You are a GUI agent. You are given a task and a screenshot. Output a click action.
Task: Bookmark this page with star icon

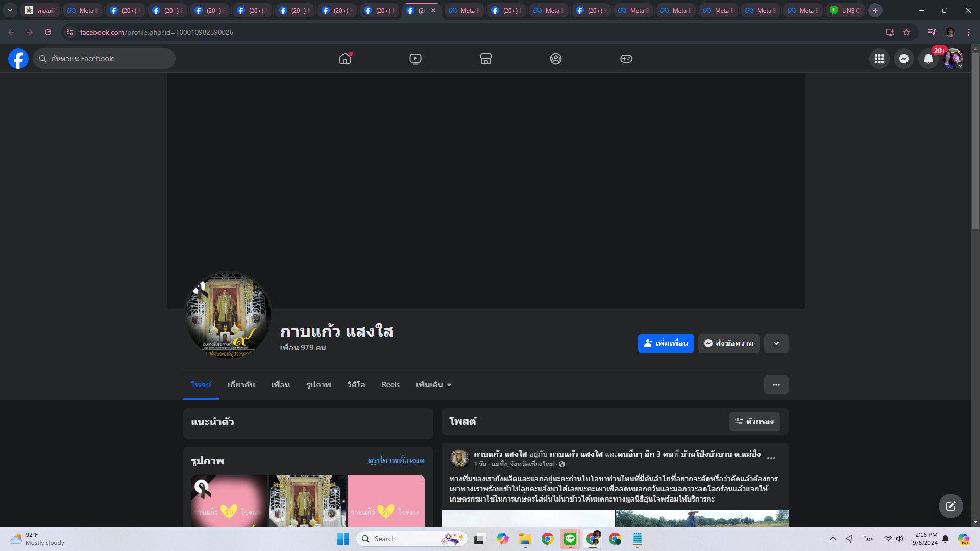[x=906, y=32]
